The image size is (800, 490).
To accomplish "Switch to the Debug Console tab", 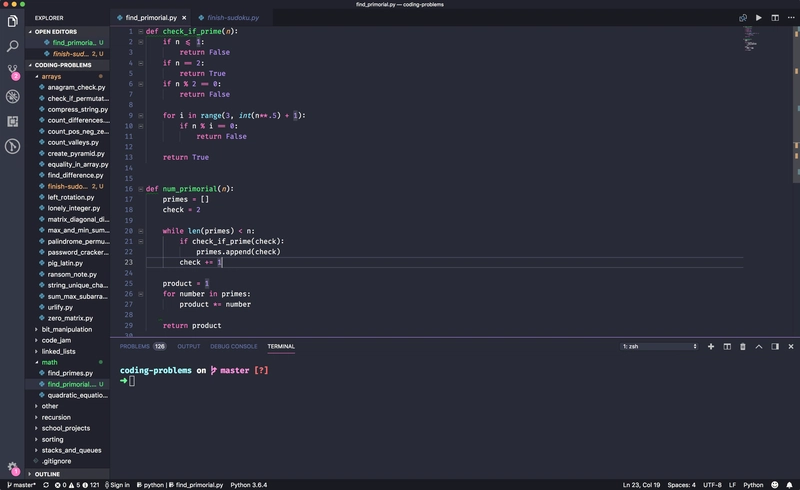I will [x=233, y=346].
